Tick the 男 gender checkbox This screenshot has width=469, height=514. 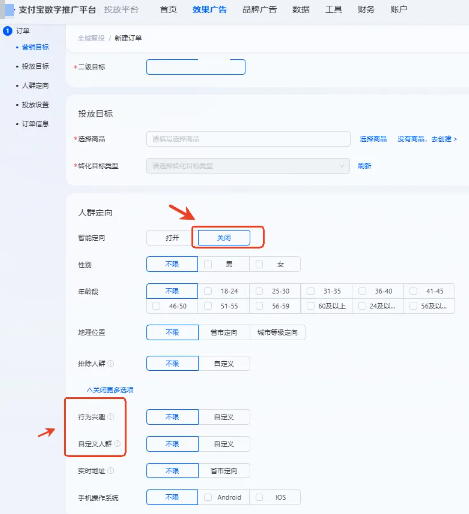pyautogui.click(x=208, y=264)
